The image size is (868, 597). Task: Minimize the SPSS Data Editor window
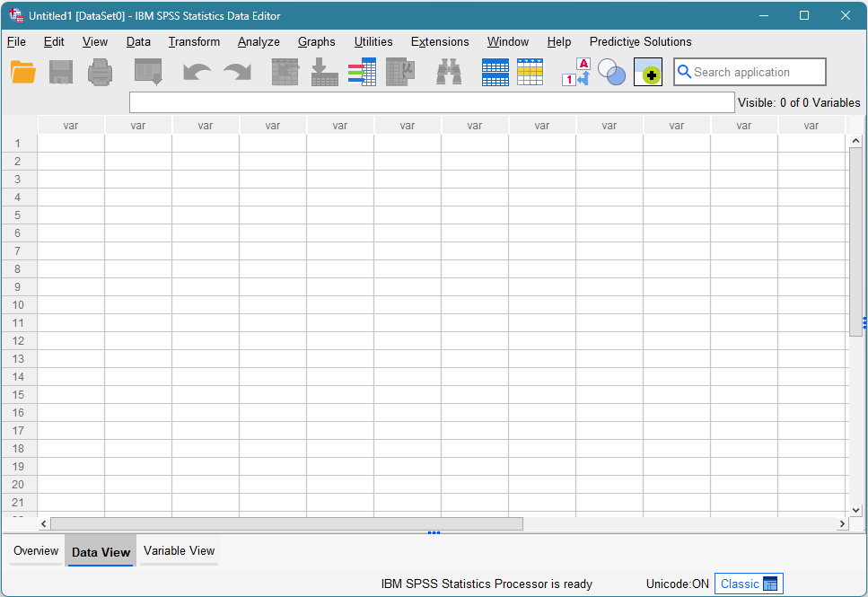764,15
